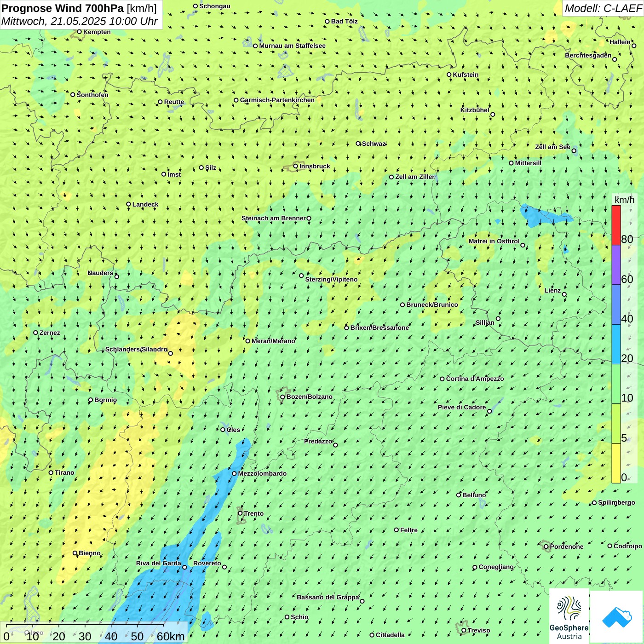
Task: Click the Kitzbühel label
Action: tap(475, 110)
